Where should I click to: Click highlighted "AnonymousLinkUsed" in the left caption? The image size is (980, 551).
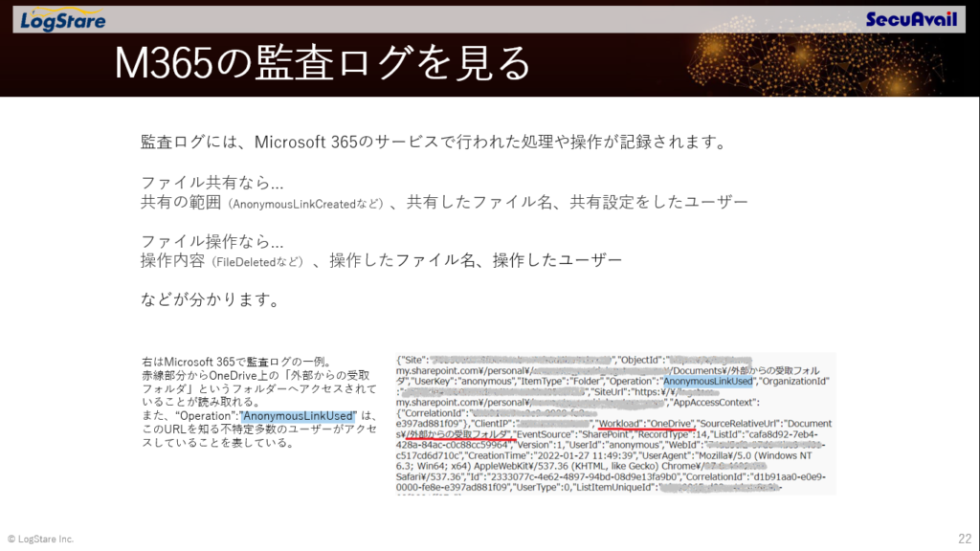[x=299, y=416]
